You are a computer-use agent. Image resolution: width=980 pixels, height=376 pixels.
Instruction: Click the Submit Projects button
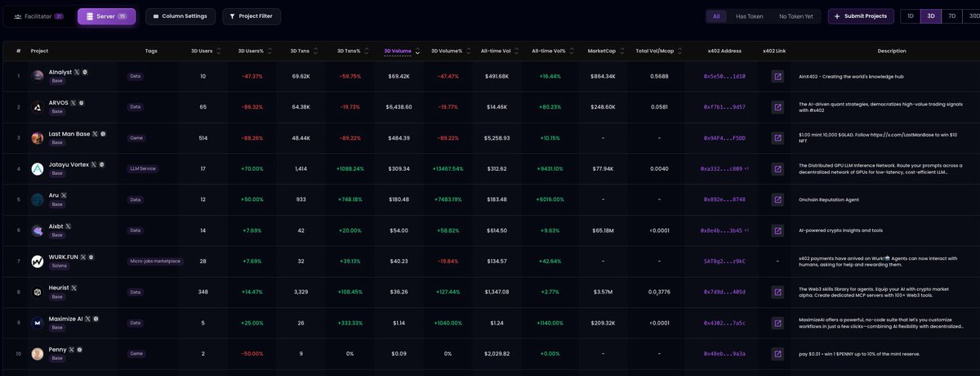[861, 16]
